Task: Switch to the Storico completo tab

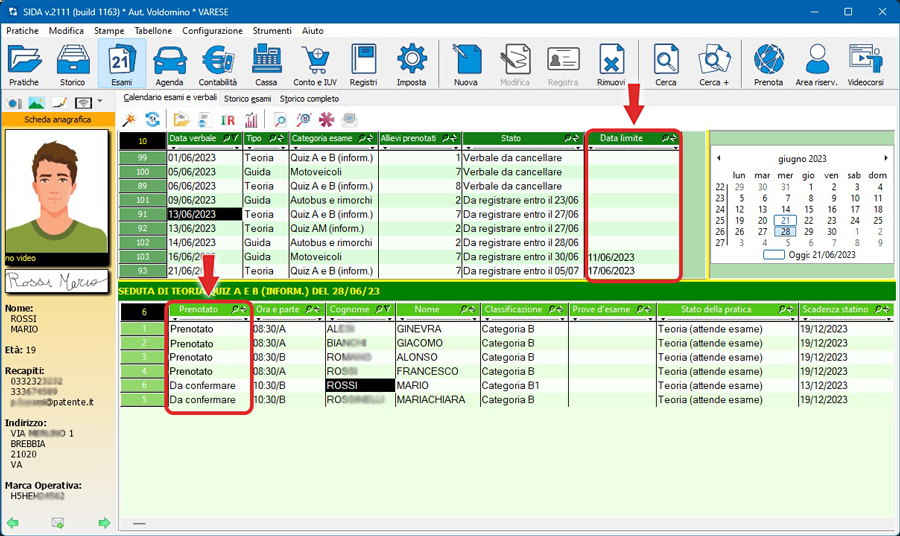Action: tap(309, 99)
